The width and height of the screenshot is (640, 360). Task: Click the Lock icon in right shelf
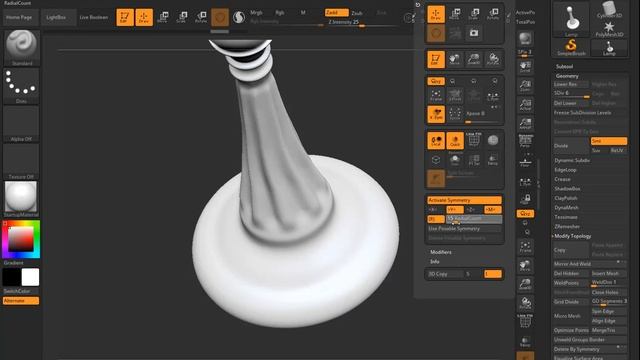(x=525, y=199)
